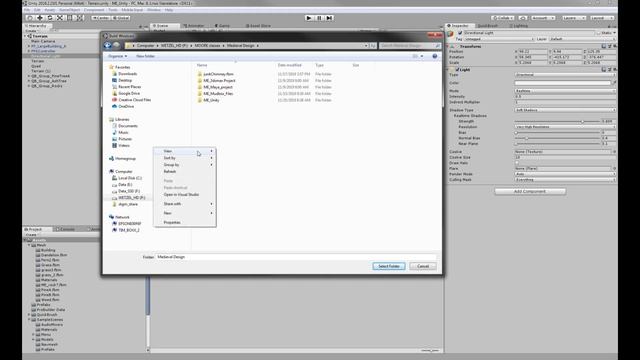640x360 pixels.
Task: Open the Videos library
Action: tap(124, 145)
